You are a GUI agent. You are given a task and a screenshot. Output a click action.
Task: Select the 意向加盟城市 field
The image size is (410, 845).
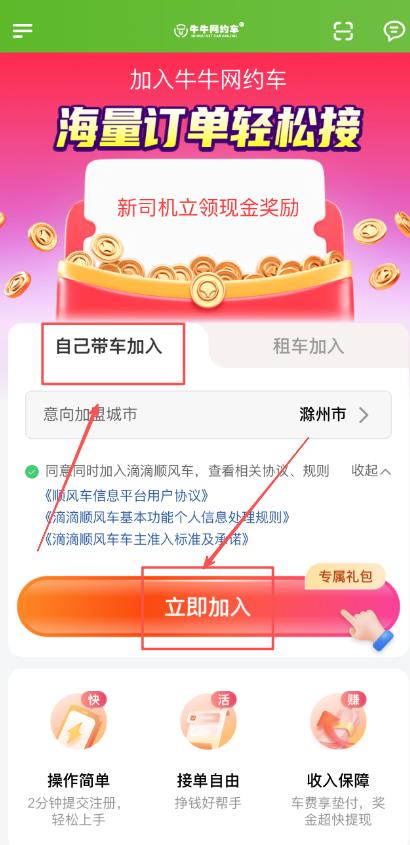coord(208,414)
